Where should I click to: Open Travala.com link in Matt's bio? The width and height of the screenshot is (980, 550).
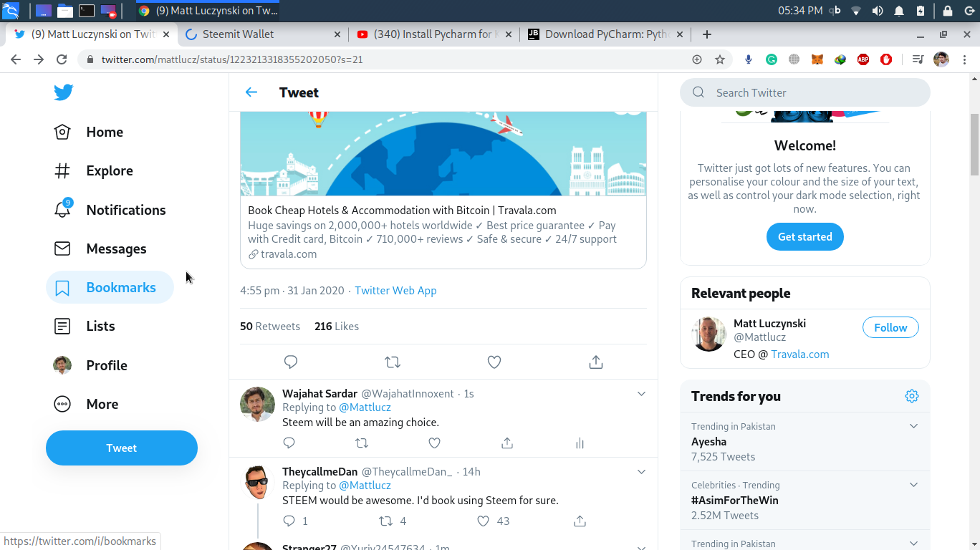point(800,354)
